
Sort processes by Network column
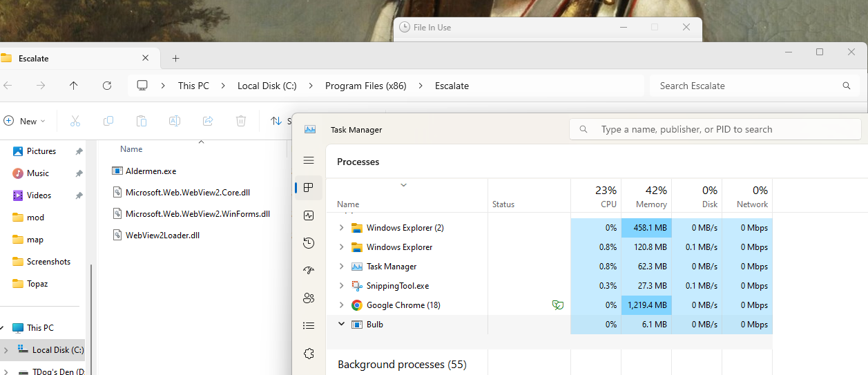[747, 196]
